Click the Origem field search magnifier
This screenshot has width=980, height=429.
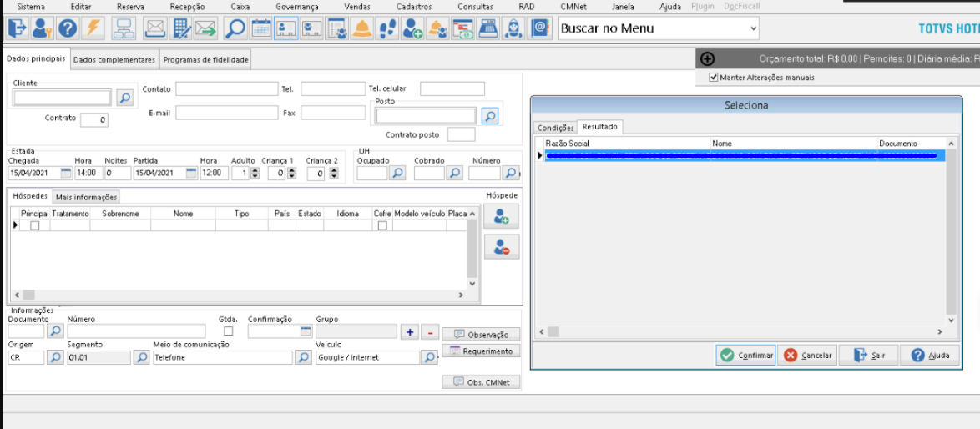[56, 357]
